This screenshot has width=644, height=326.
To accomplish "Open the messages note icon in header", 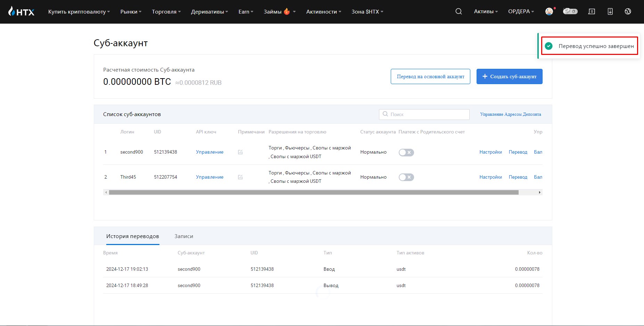I will (592, 11).
